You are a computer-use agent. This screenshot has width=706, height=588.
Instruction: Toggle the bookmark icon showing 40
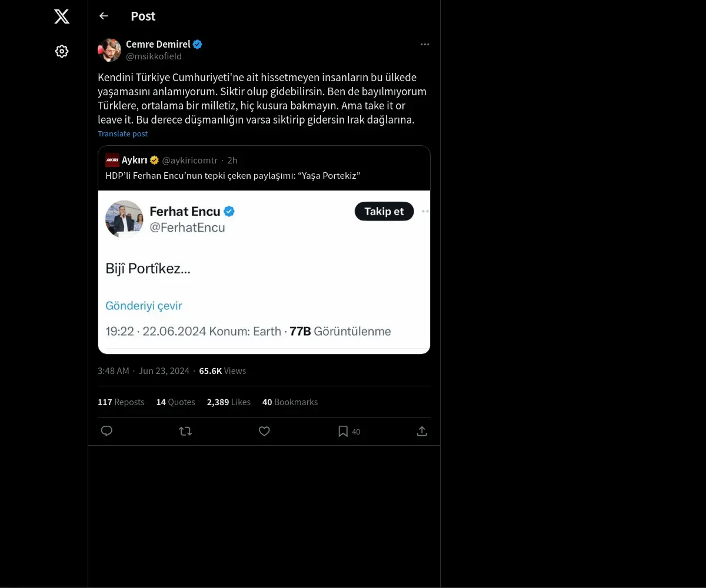(344, 432)
